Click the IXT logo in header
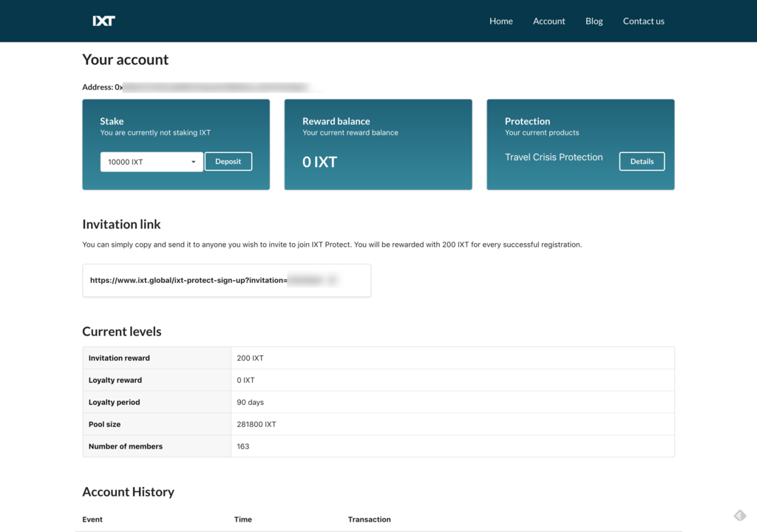757x532 pixels. 103,21
